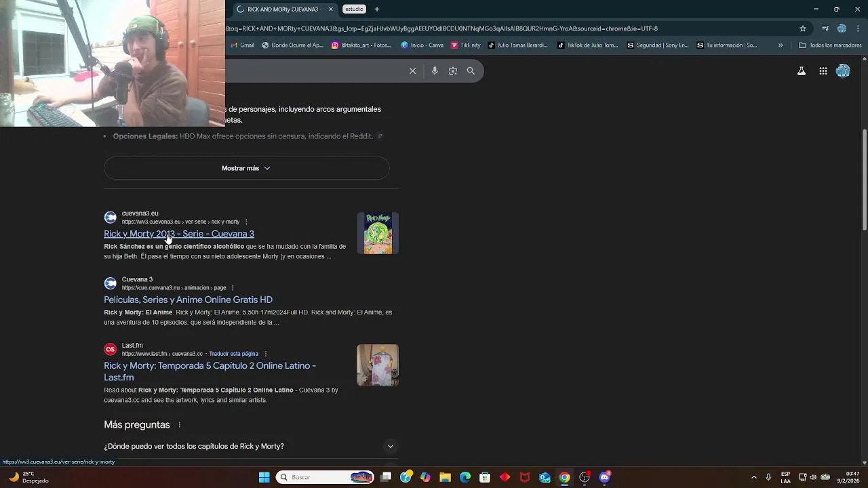Click taskbar Buscar search box

[326, 477]
